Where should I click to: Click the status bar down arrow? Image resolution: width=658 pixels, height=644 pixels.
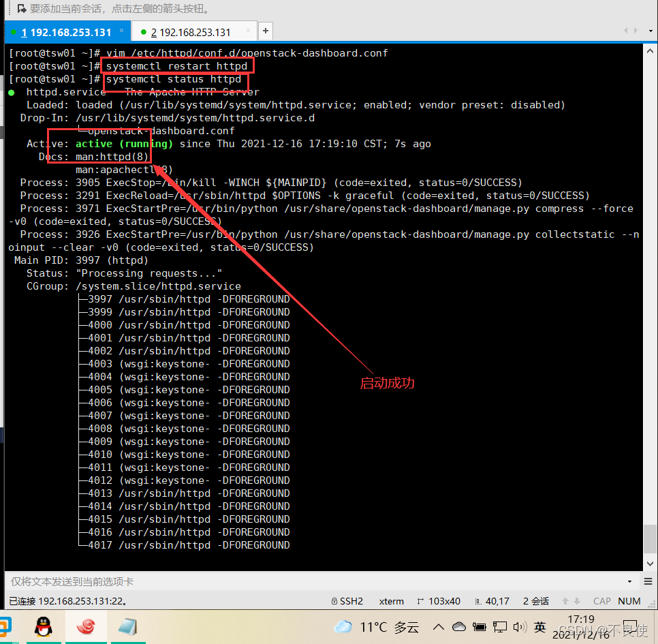(x=577, y=601)
